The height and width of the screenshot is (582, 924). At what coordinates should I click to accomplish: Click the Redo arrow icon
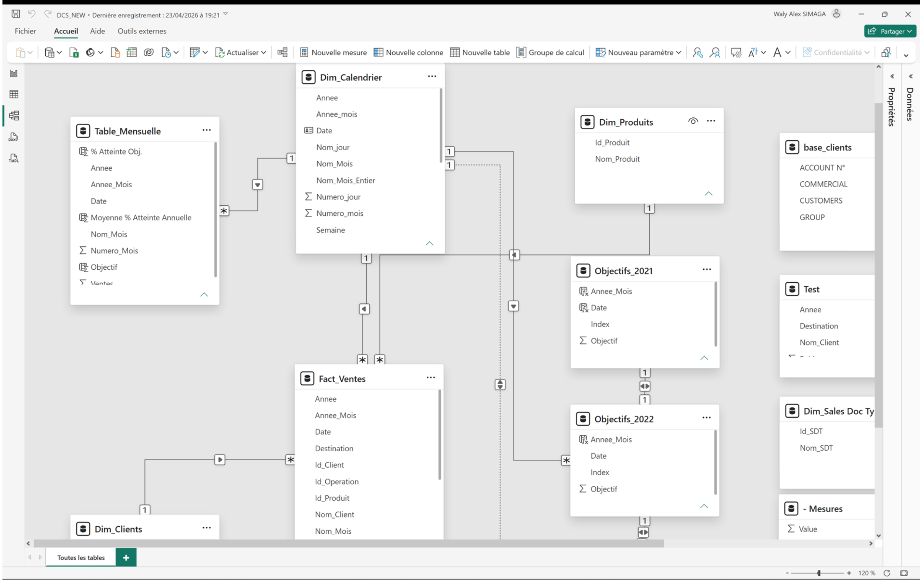[x=48, y=14]
